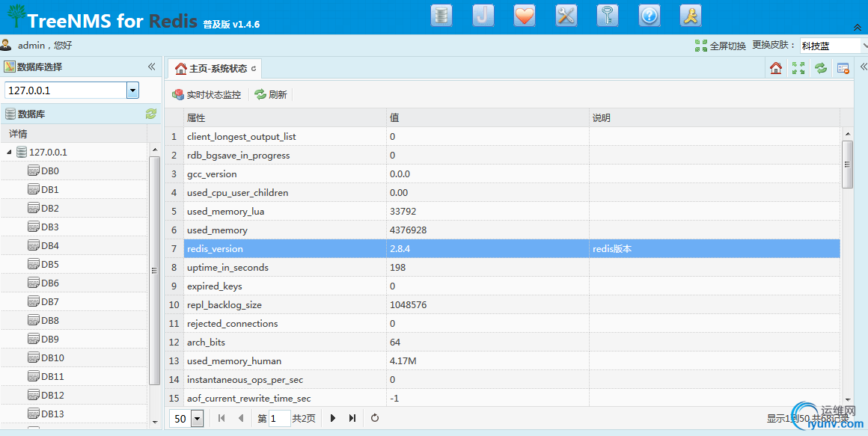Select the redis_version row
Viewport: 868px width, 436px height.
click(x=503, y=249)
